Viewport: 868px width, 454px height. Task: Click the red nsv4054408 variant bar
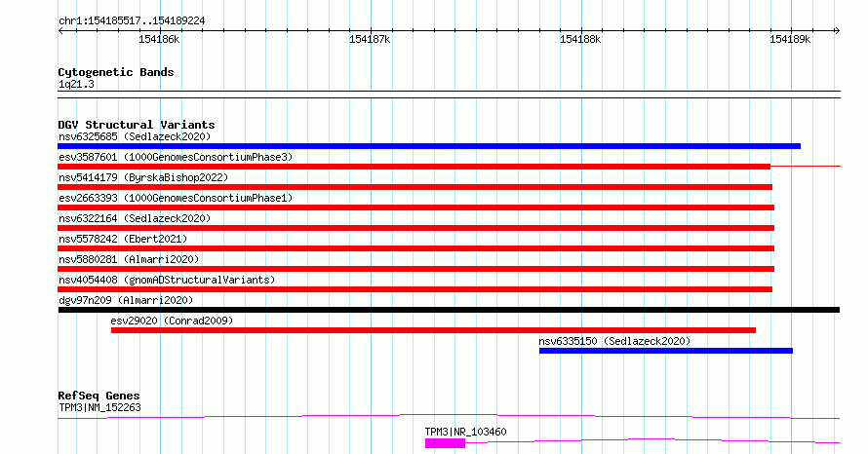click(414, 289)
